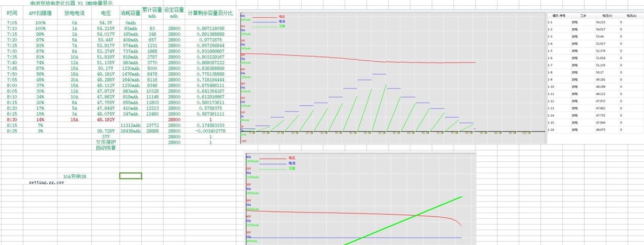This screenshot has width=644, height=245.
Task: Click row 1-8 in the step table
Action: click(x=595, y=72)
